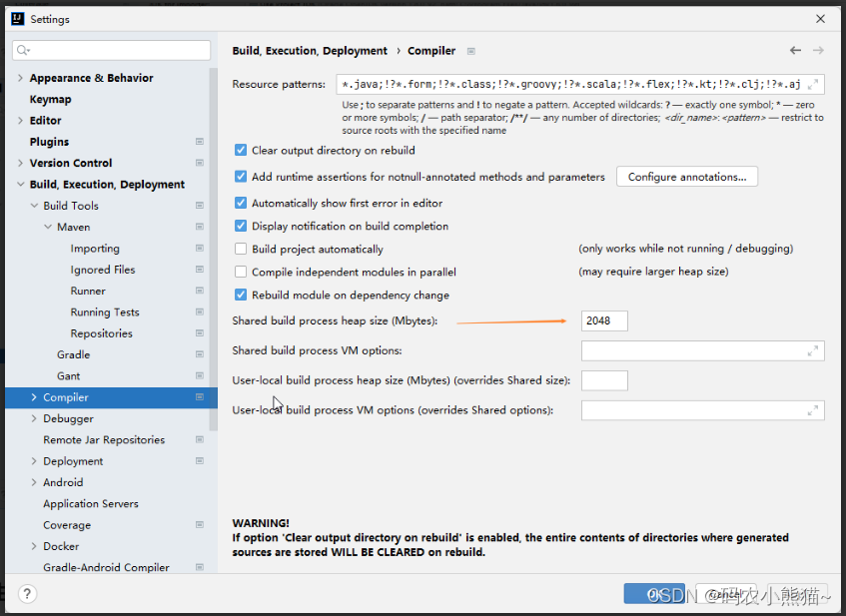Click User-local build process VM options field
Screen dimensions: 846x616
click(703, 410)
